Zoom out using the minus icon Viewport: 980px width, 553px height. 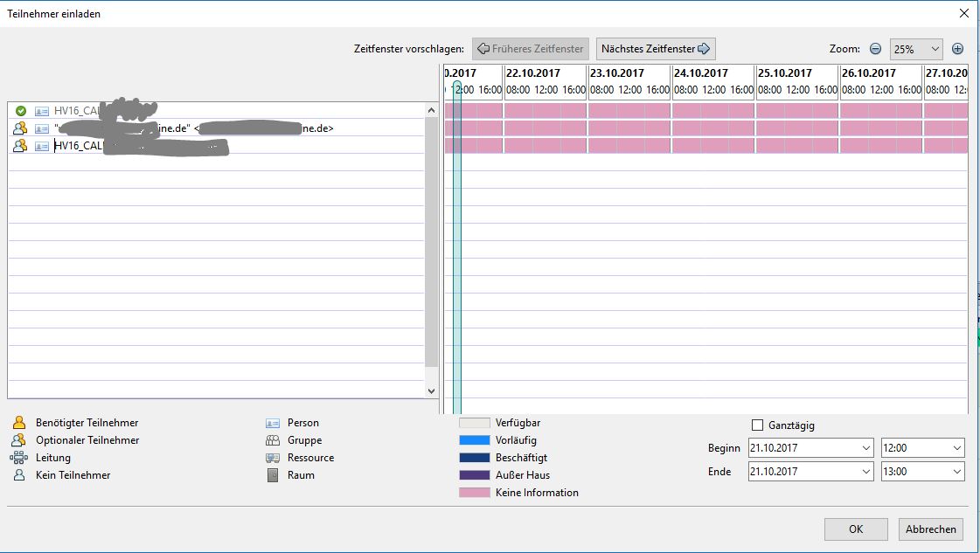[x=874, y=49]
